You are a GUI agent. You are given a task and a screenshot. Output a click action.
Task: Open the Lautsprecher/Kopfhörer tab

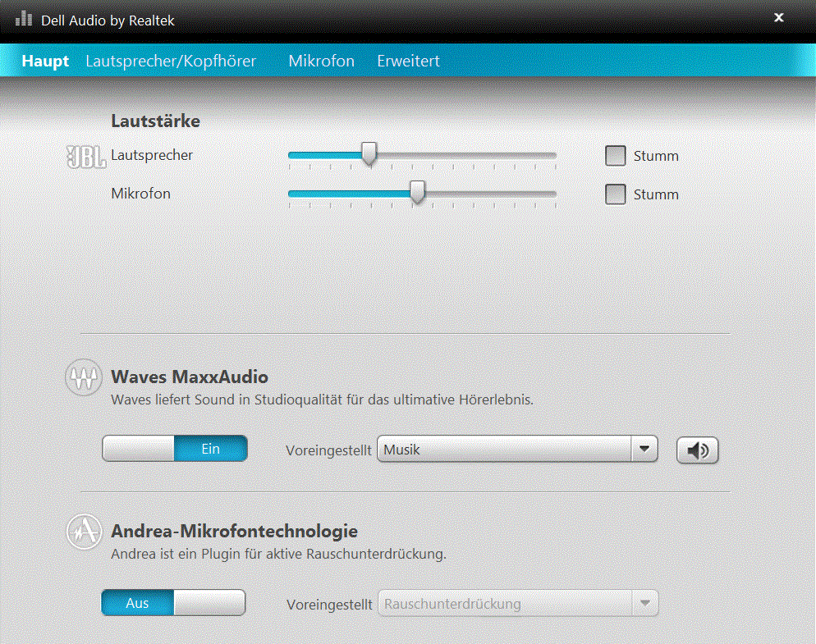pos(171,61)
